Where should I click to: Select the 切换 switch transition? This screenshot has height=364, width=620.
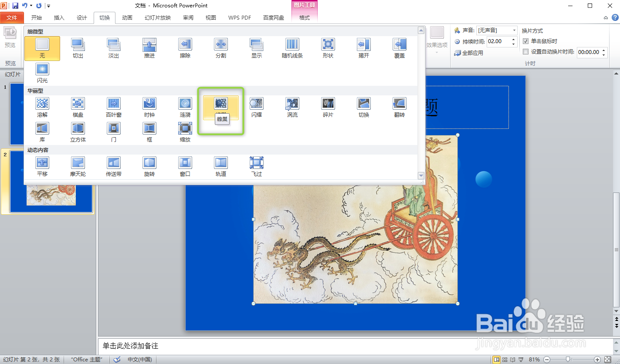(x=364, y=108)
